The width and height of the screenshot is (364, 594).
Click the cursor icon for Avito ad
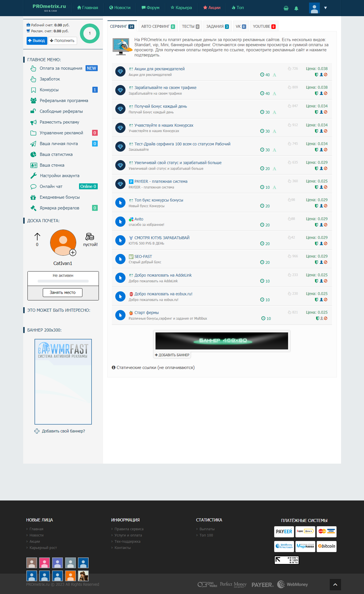click(x=120, y=222)
